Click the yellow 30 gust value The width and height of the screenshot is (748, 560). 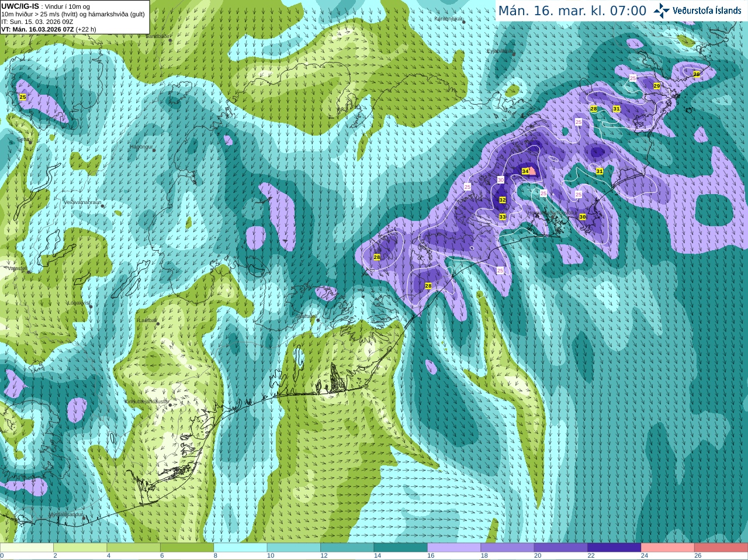point(583,217)
